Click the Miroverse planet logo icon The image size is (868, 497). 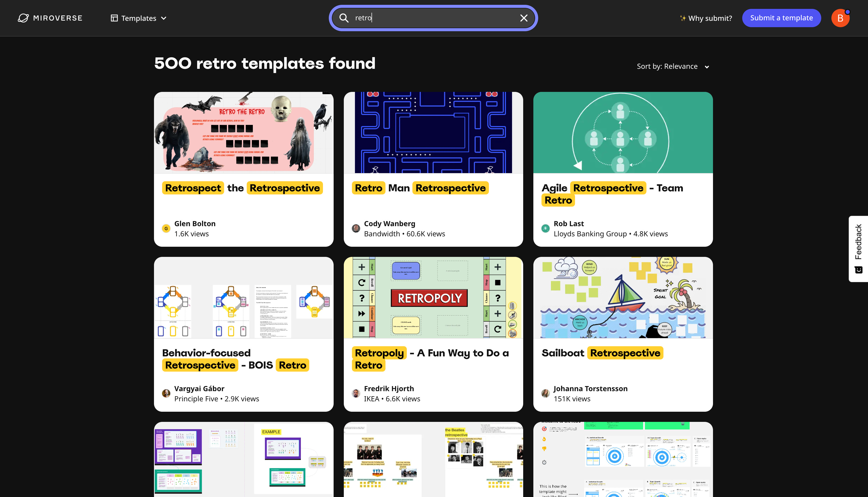[23, 18]
